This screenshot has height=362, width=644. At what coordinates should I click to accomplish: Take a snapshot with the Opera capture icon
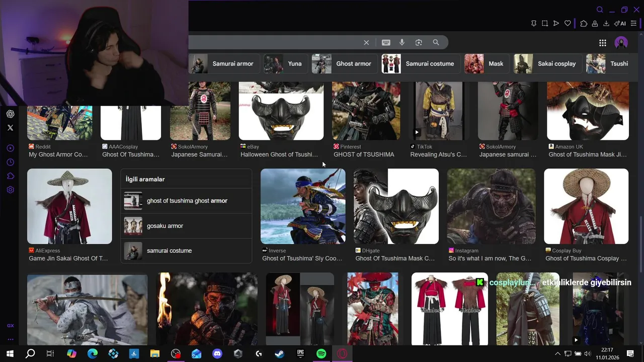(x=545, y=24)
